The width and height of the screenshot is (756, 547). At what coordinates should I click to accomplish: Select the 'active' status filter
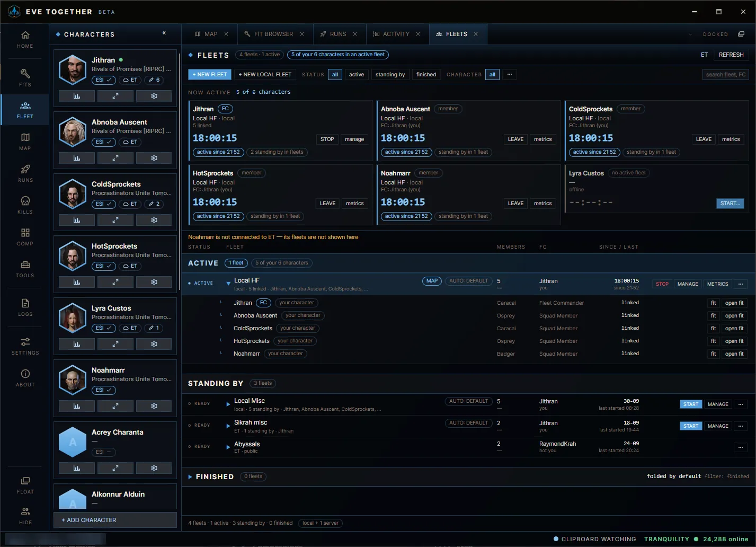[357, 75]
